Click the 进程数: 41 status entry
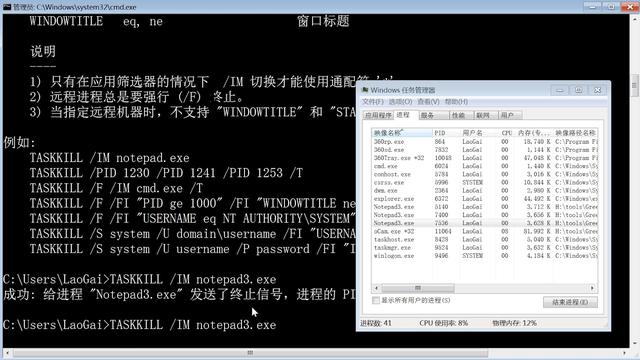Viewport: 640px width, 360px height. coord(376,323)
